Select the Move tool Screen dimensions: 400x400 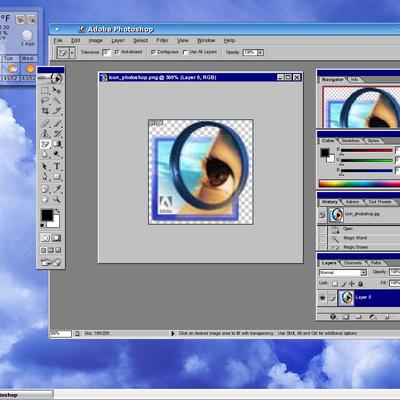pyautogui.click(x=57, y=90)
